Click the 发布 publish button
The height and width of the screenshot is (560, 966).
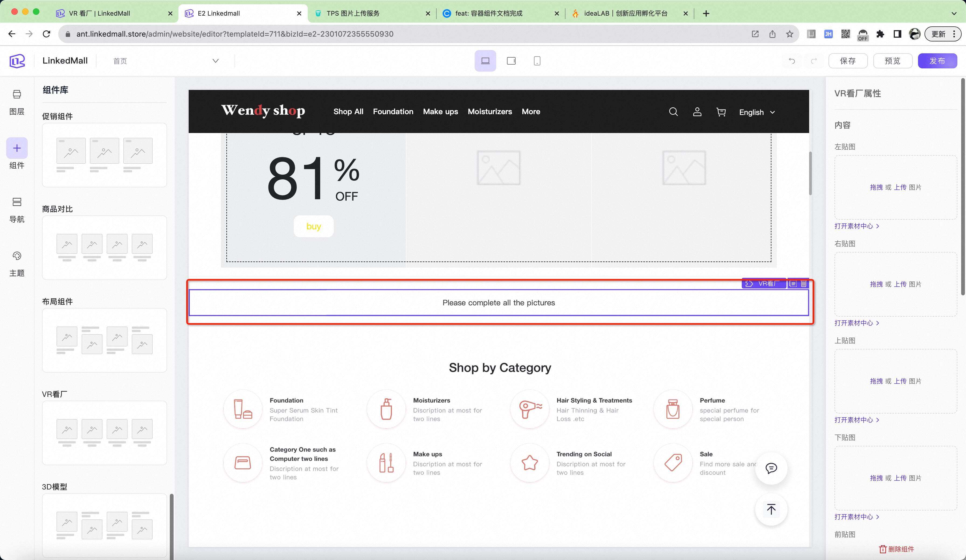coord(937,61)
